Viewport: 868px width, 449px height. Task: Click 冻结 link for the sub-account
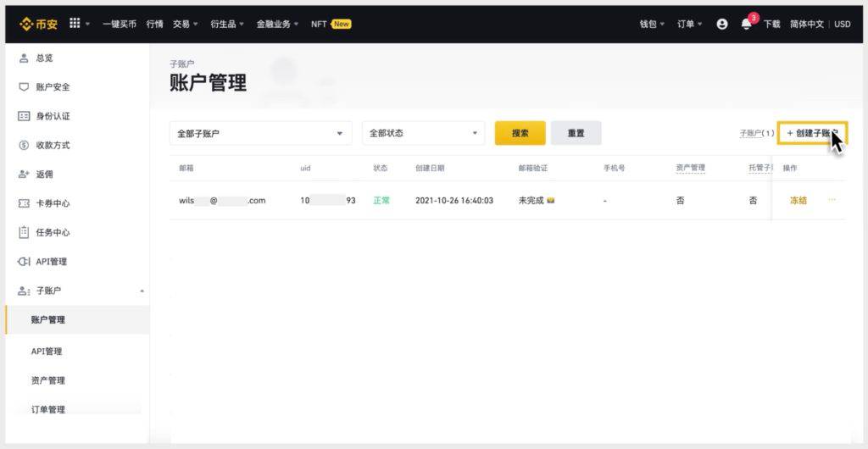[798, 201]
